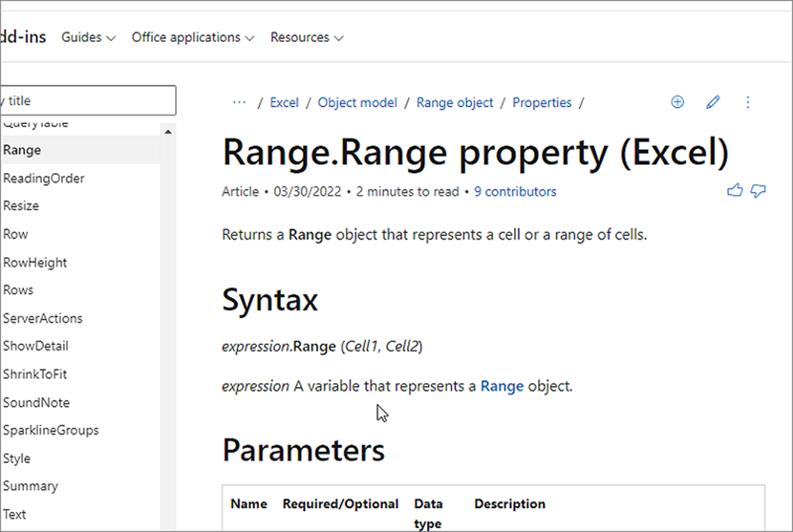Select Rows in the sidebar list
793x532 pixels.
pos(18,290)
